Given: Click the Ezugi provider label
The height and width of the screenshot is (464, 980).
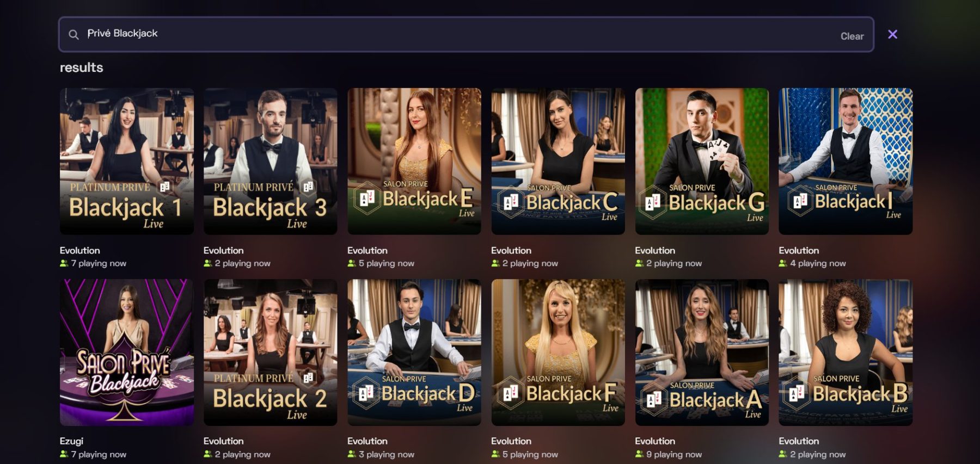Looking at the screenshot, I should tap(71, 441).
